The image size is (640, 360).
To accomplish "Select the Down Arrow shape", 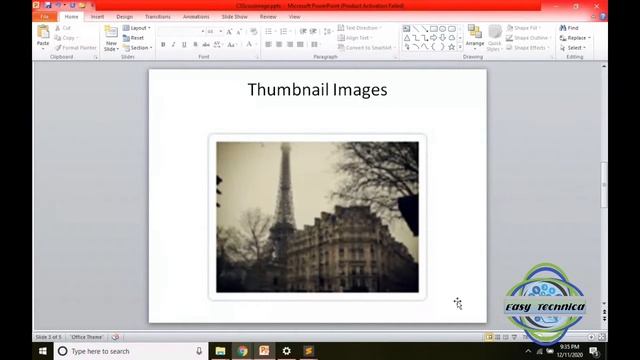I will pyautogui.click(x=442, y=38).
